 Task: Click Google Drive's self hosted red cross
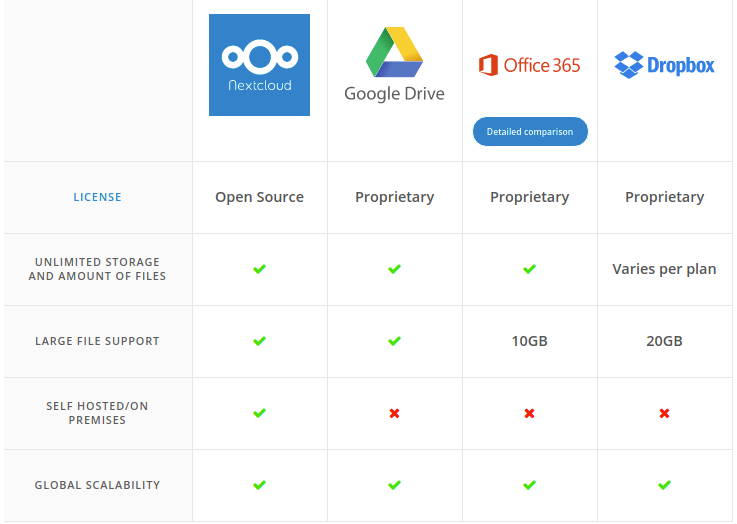[x=394, y=413]
